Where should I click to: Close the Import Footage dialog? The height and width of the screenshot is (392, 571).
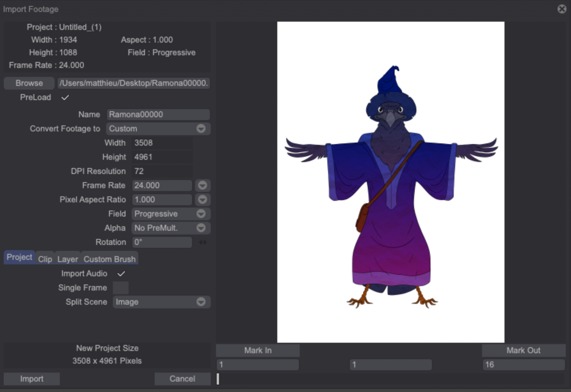(562, 9)
